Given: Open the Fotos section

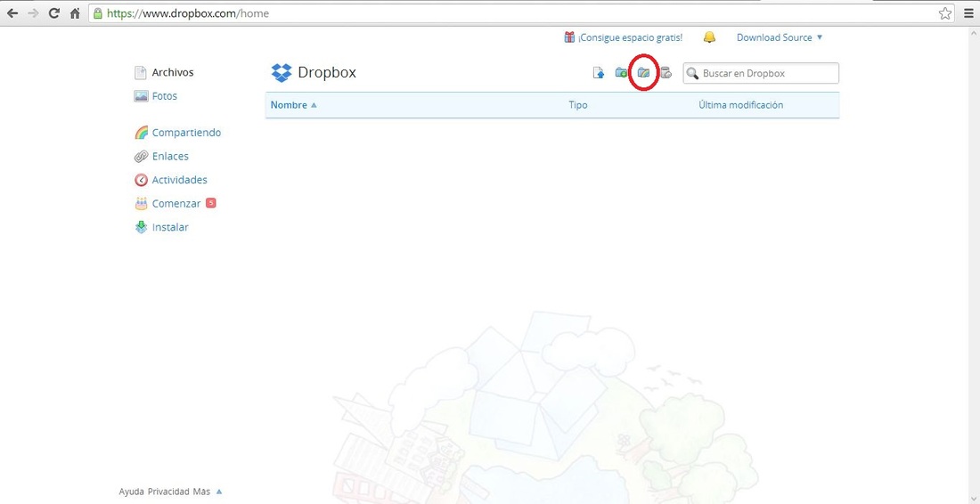Looking at the screenshot, I should click(x=165, y=96).
